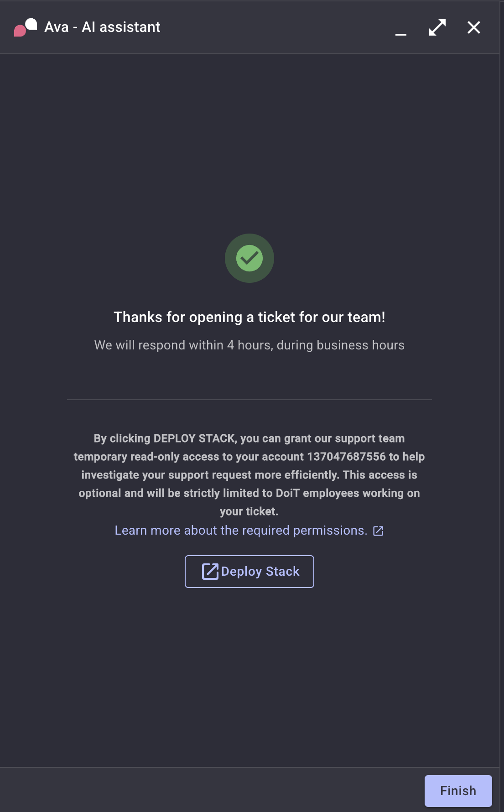Click the horizontal divider line
The width and height of the screenshot is (504, 812).
(249, 400)
